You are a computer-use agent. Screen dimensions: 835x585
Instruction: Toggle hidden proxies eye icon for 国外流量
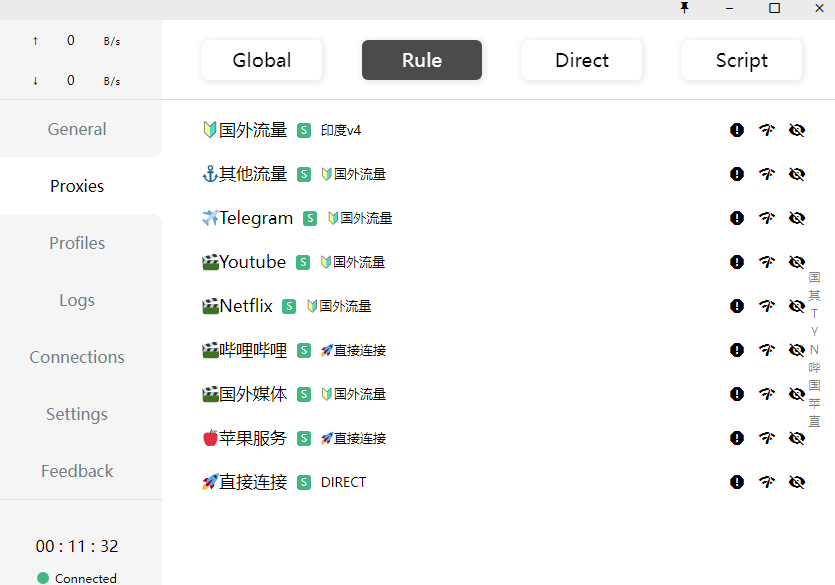[797, 130]
